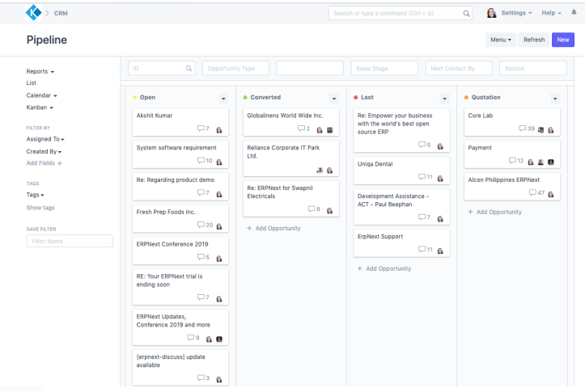
Task: Click the Filter Name input field
Action: pos(70,241)
